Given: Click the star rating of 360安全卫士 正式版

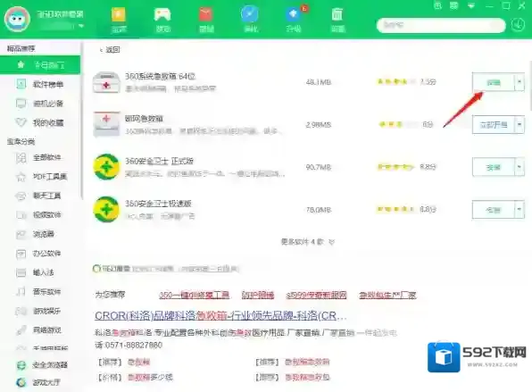Looking at the screenshot, I should pos(395,167).
